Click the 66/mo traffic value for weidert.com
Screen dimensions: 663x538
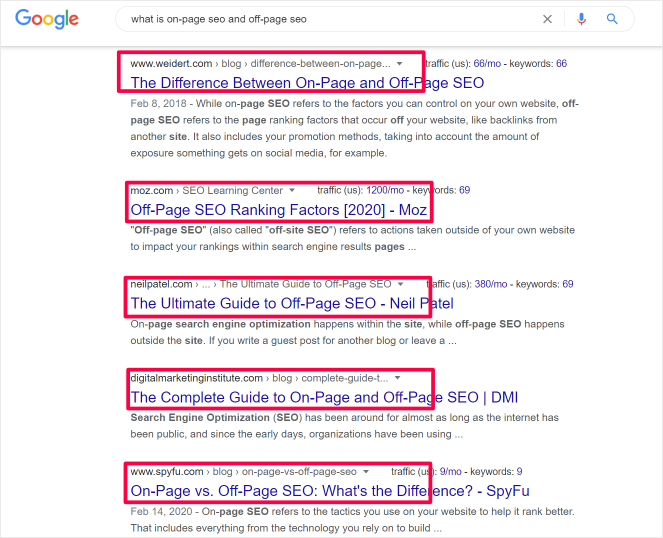(x=487, y=63)
